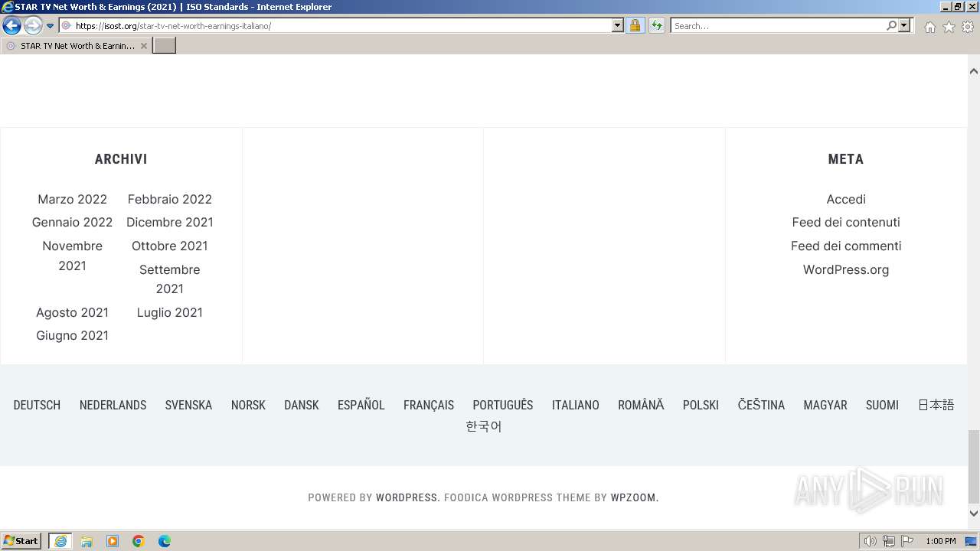The image size is (980, 551).
Task: Open the Febbraio 2022 archive
Action: [170, 199]
